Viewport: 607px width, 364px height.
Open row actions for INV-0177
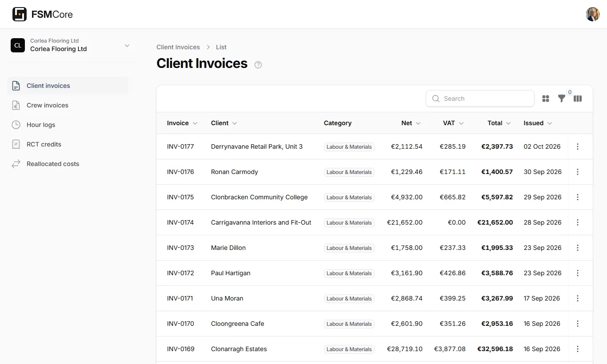[578, 146]
